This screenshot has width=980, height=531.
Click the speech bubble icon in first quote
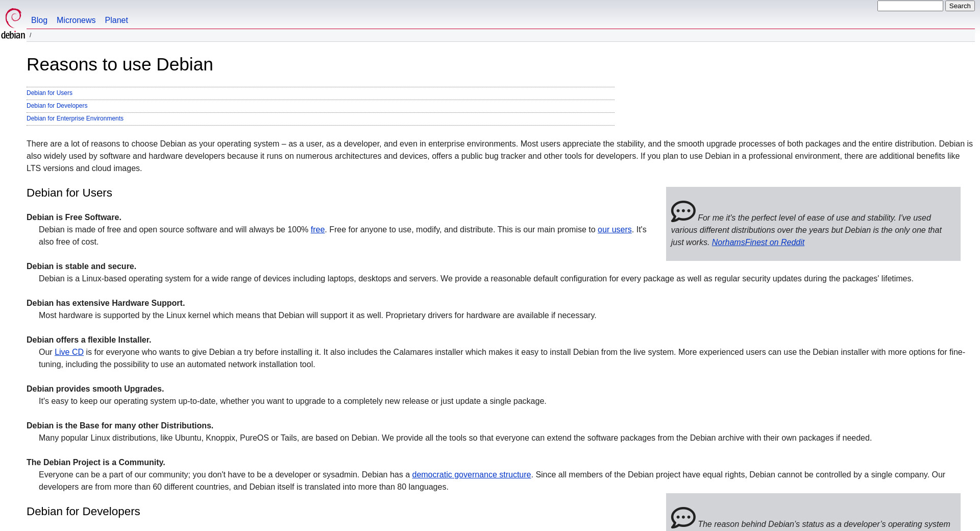click(x=683, y=211)
